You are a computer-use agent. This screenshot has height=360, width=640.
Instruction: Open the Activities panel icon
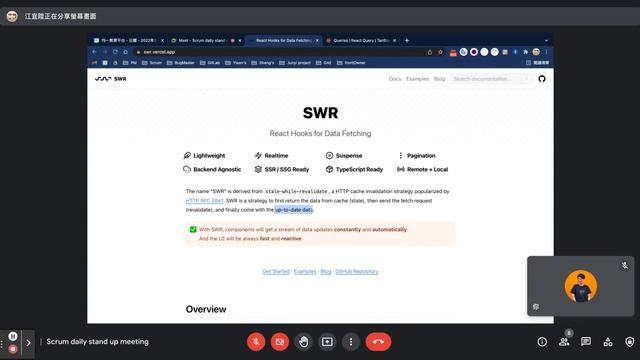(608, 342)
